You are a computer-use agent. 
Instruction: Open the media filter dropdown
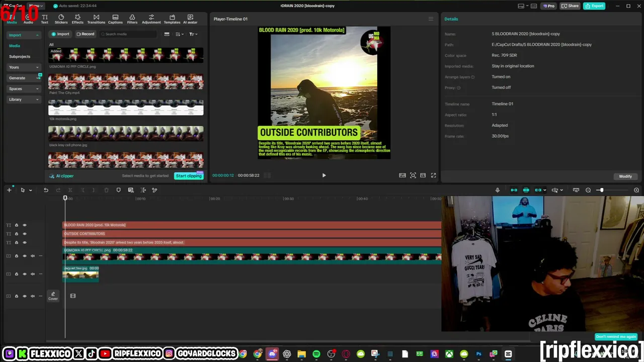193,34
